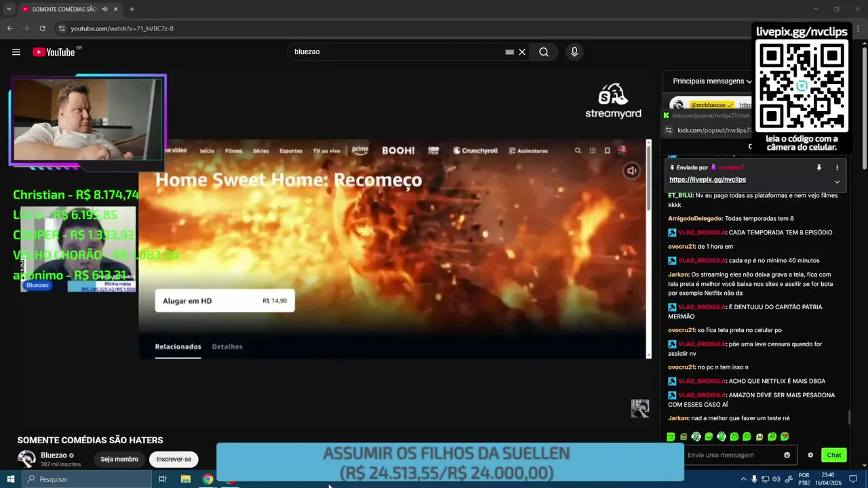Open Séries in Prime Video nav

[260, 150]
